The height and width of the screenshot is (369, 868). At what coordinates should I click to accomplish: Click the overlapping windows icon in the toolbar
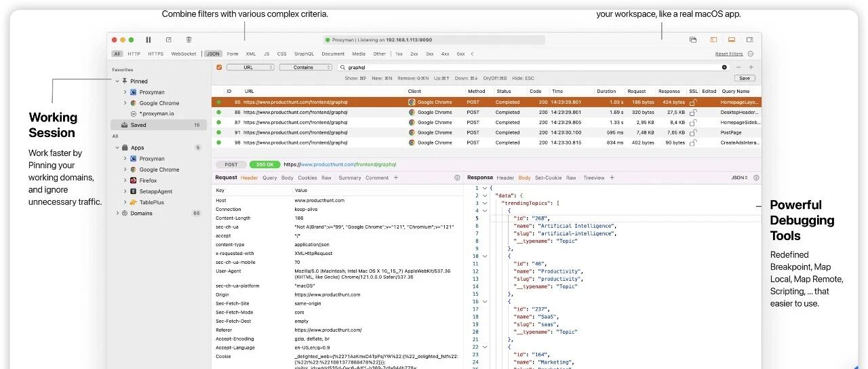click(693, 40)
